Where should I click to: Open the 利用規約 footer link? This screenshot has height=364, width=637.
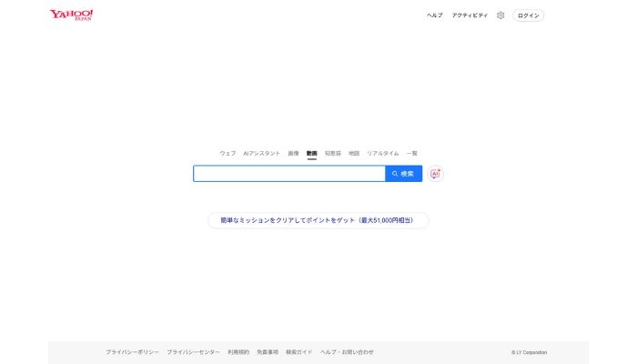click(x=238, y=352)
